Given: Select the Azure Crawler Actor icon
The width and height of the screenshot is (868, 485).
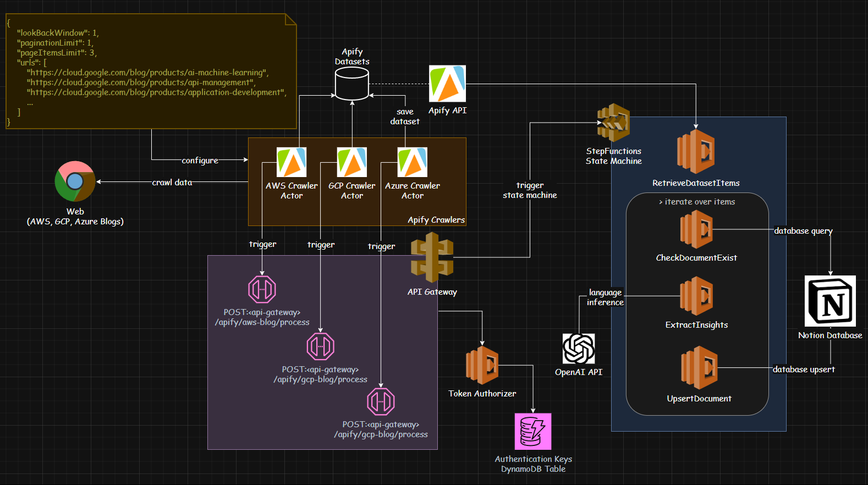Looking at the screenshot, I should (x=413, y=162).
